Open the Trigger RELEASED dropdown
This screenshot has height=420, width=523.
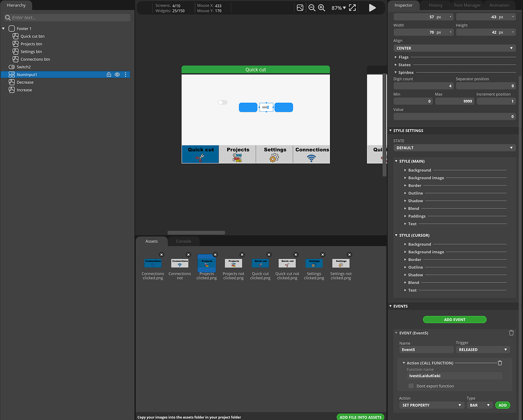[x=483, y=350]
